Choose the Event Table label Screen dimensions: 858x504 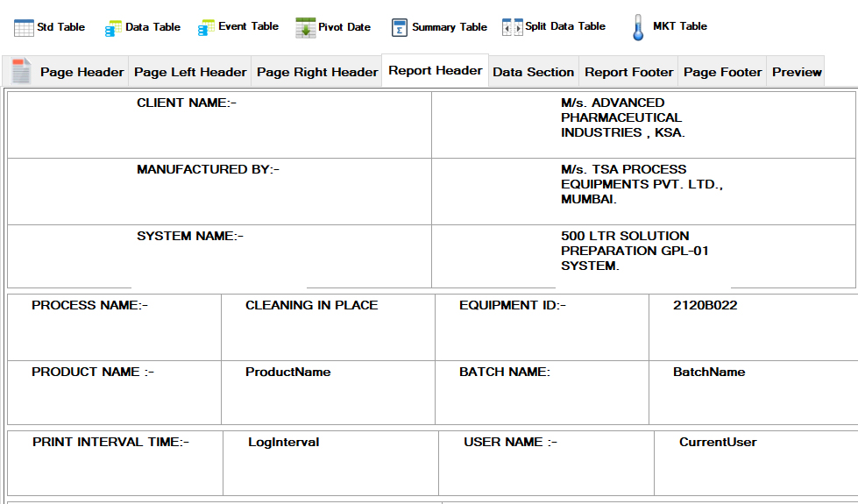248,26
